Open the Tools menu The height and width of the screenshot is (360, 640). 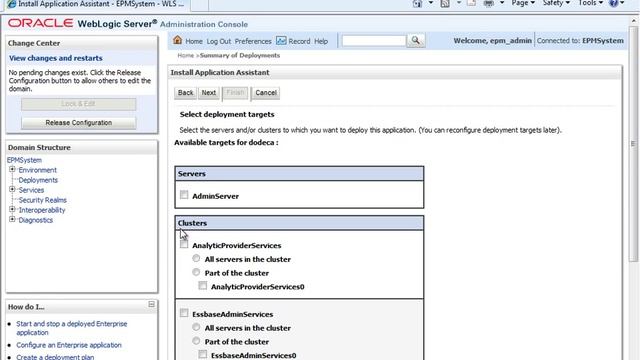pyautogui.click(x=590, y=3)
